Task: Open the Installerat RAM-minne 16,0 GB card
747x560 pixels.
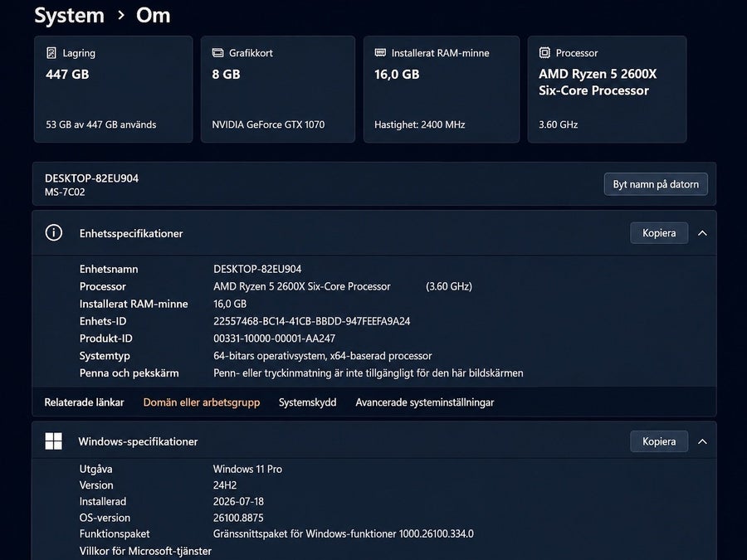Action: [442, 89]
